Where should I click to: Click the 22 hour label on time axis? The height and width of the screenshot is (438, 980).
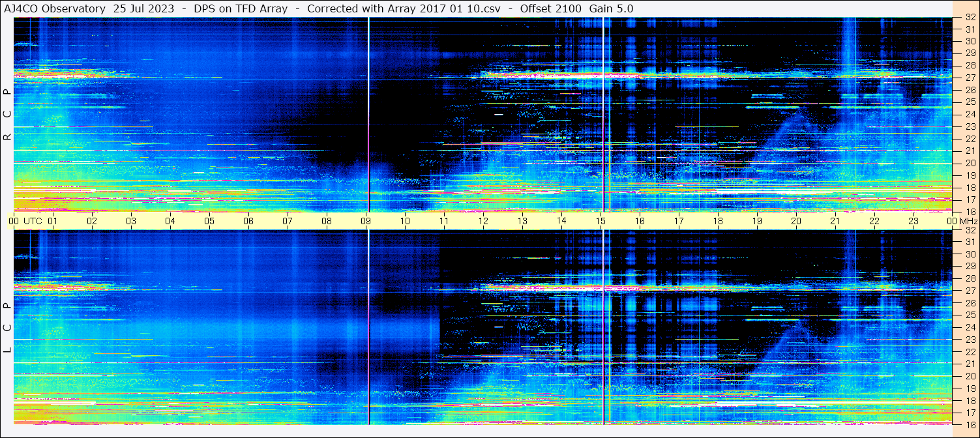[x=874, y=221]
